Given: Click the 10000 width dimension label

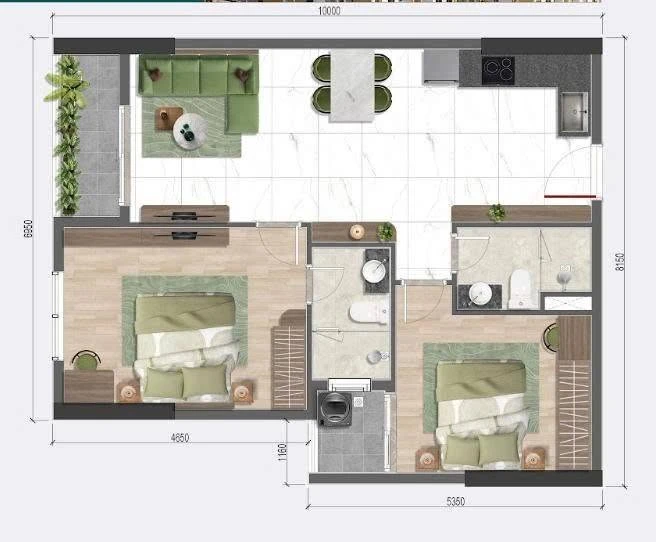Looking at the screenshot, I should 329,11.
